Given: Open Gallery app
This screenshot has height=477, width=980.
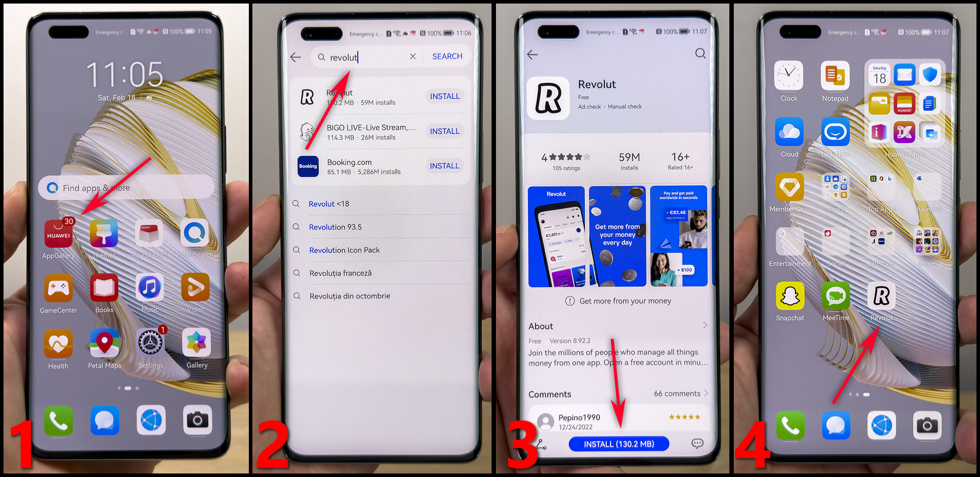Looking at the screenshot, I should [196, 348].
